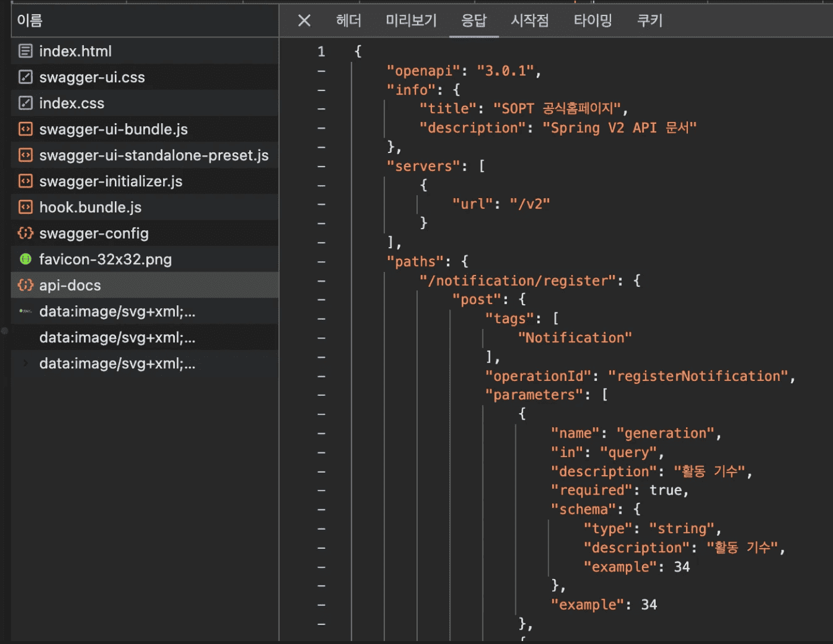Click the script icon for swagger-ui-bundle.js
This screenshot has width=833, height=644.
pos(26,129)
